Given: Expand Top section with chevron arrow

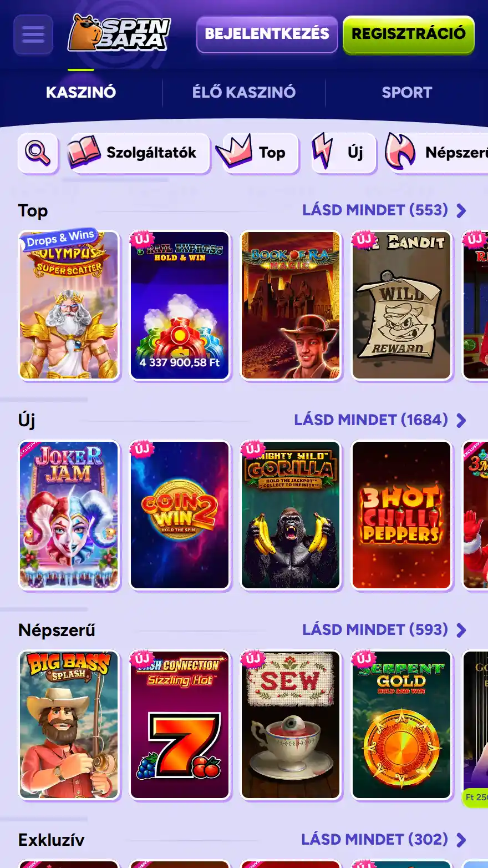Looking at the screenshot, I should click(461, 210).
